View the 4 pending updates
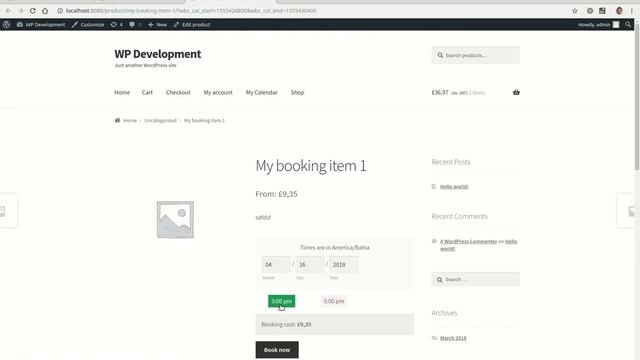 coord(117,24)
